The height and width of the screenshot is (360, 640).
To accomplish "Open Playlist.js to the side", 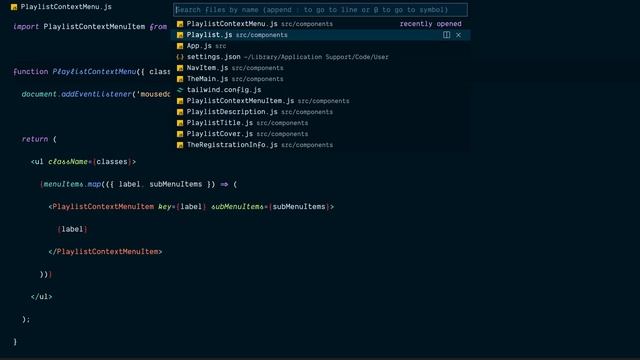I will pyautogui.click(x=447, y=35).
